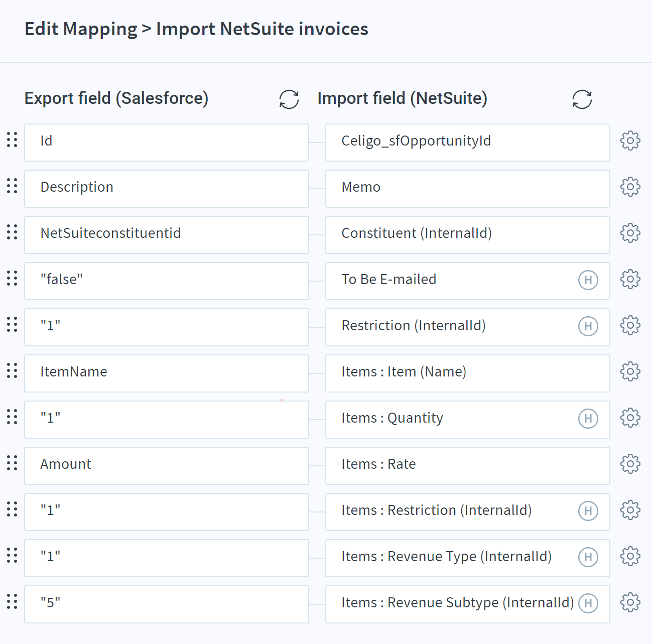652x644 pixels.
Task: Open settings gear for Items : Revenue Type row
Action: (x=630, y=556)
